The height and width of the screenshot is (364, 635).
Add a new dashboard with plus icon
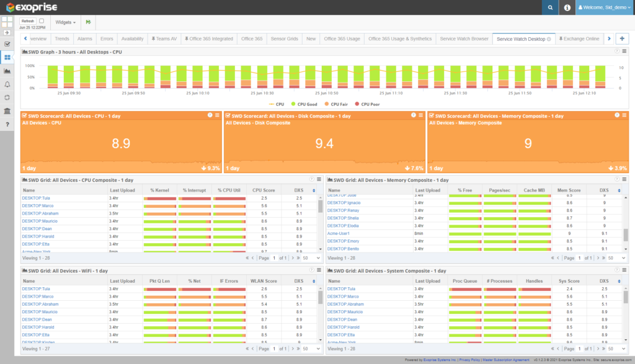[x=622, y=38]
